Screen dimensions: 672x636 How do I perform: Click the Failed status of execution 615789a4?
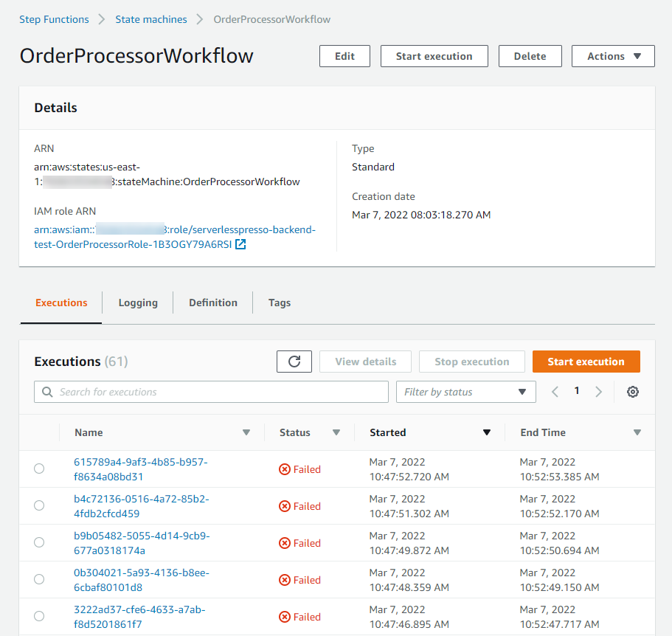pyautogui.click(x=299, y=469)
